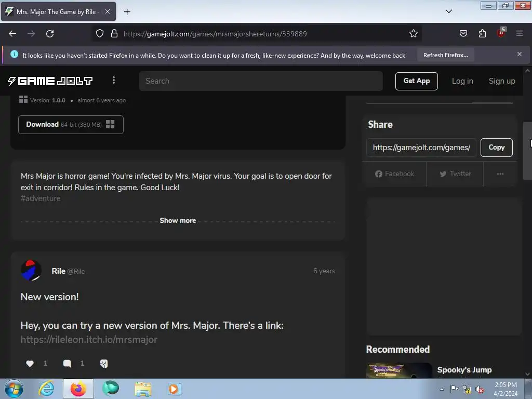Select the Firefox taskbar button
This screenshot has width=532, height=399.
point(78,389)
